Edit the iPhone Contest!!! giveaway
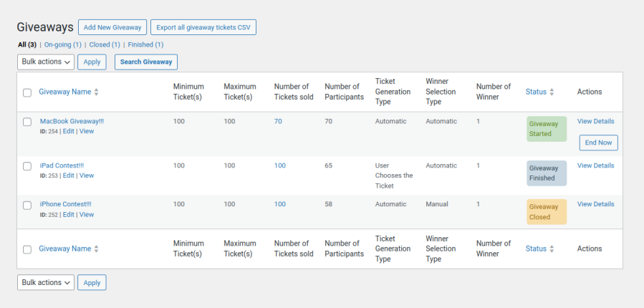 (68, 215)
